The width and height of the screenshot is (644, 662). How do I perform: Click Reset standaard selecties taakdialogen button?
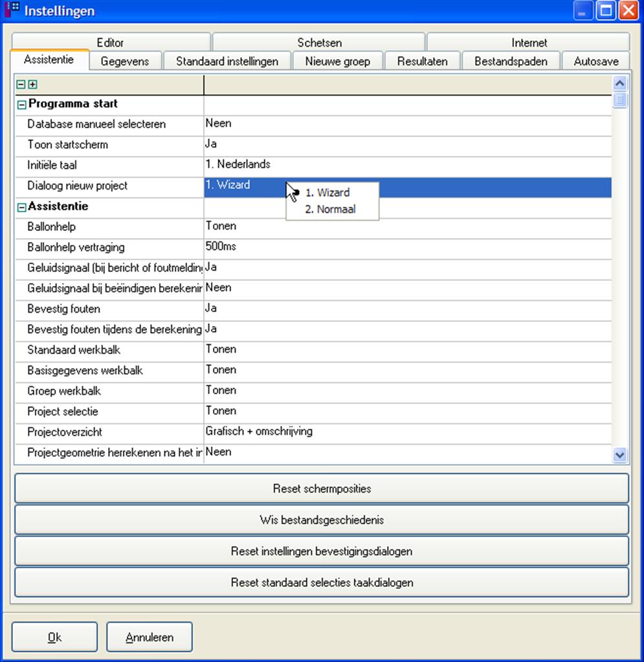322,582
